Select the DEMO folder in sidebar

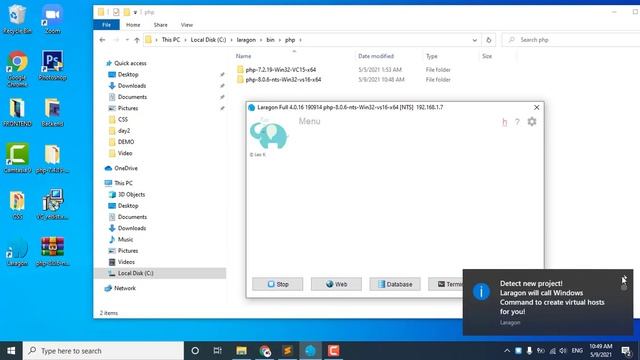pyautogui.click(x=126, y=142)
